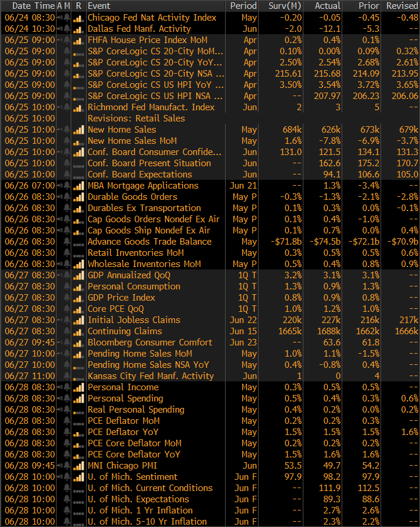
Task: Click the Revised column header
Action: 401,5
